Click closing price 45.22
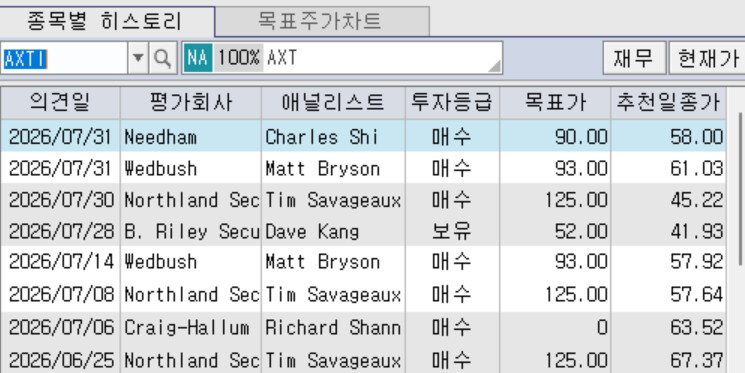745x373 pixels. tap(697, 200)
